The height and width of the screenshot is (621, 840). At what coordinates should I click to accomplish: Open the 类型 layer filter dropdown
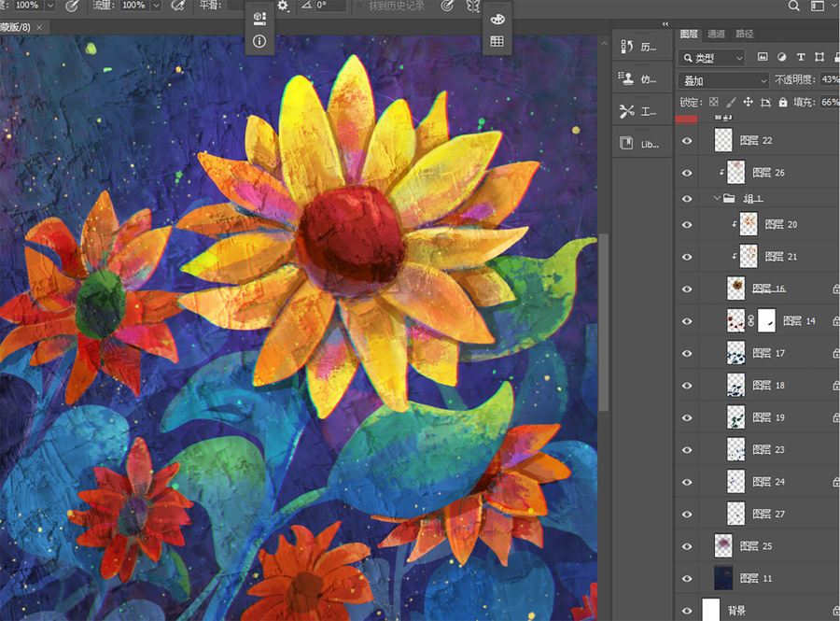(712, 58)
